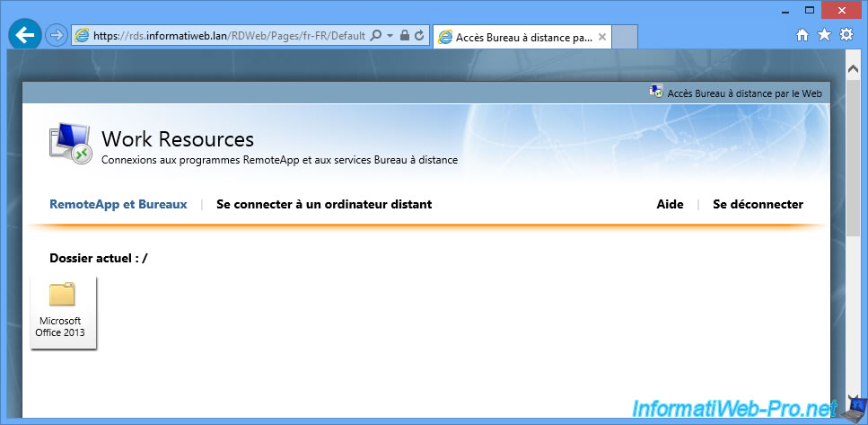Screen dimensions: 868x425
Task: Click the Microsoft Office 2013 folder label
Action: tap(60, 327)
